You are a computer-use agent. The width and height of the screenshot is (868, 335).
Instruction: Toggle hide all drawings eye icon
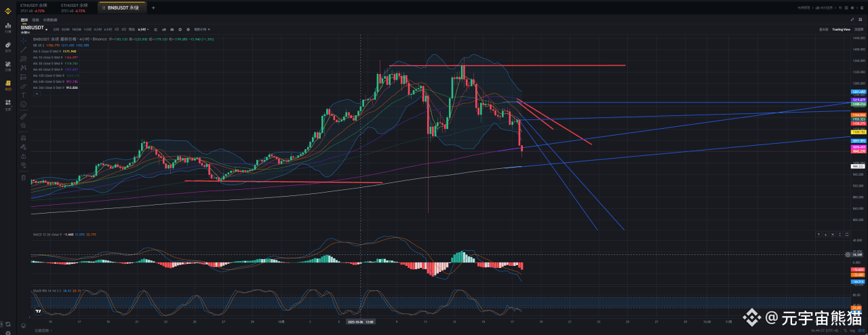[x=23, y=165]
